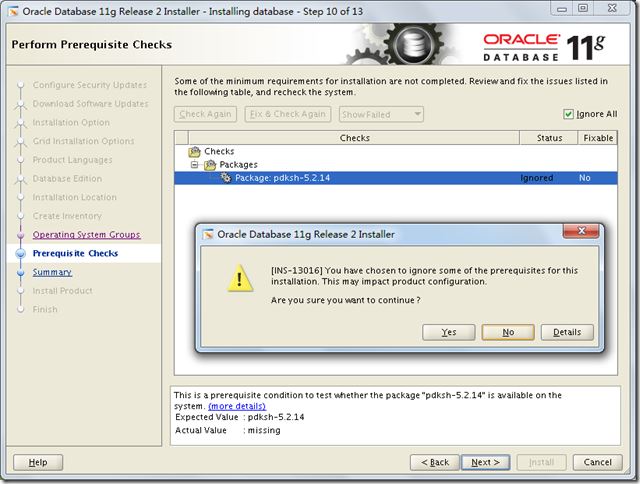Open the Show Failed dropdown

[381, 114]
